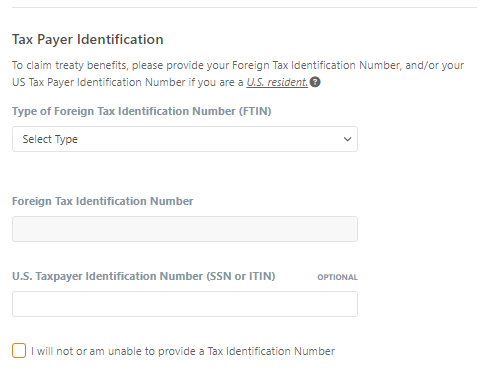483x387 pixels.
Task: Open the Select Type dropdown
Action: [185, 139]
